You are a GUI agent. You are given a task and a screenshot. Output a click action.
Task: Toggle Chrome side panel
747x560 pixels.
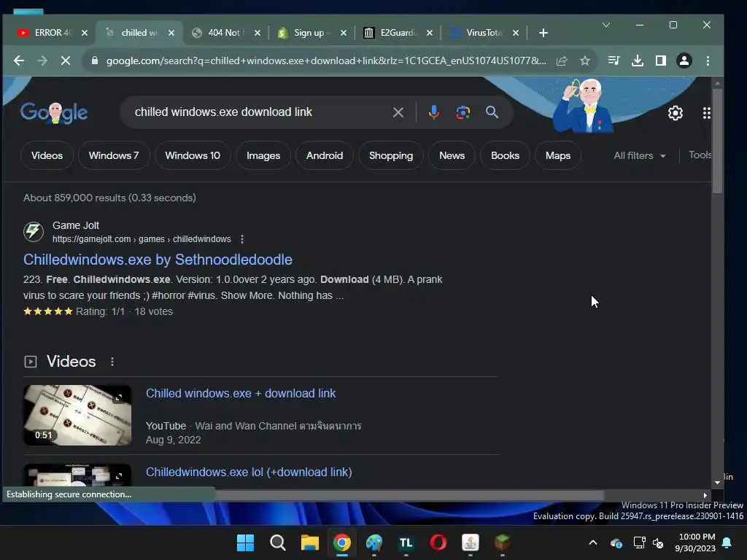click(x=661, y=61)
